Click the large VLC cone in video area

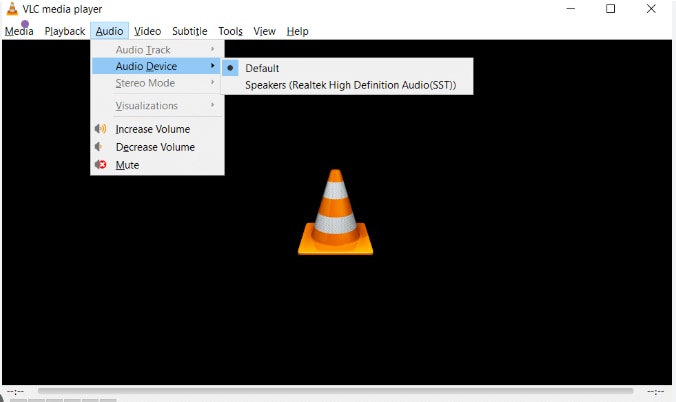tap(335, 212)
